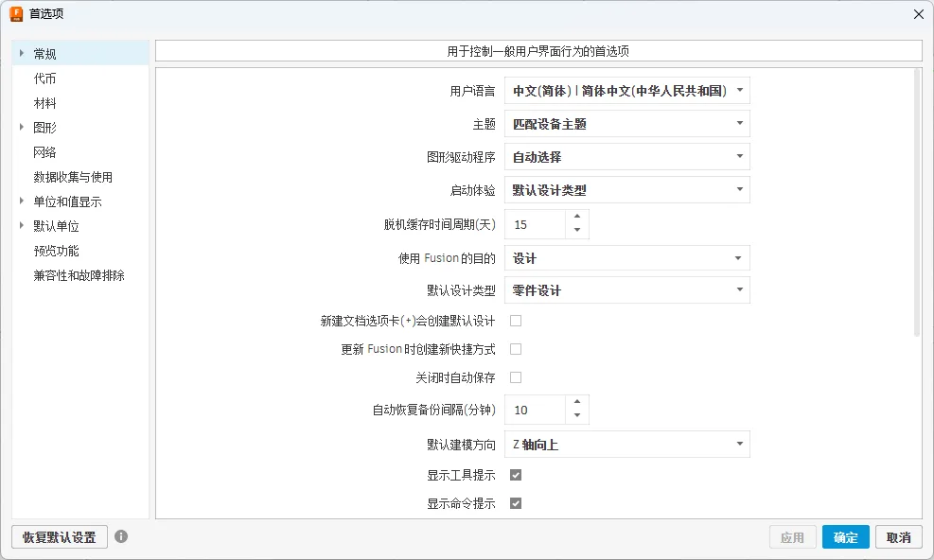
Task: Close the 首选项 dialog window
Action: tap(919, 13)
